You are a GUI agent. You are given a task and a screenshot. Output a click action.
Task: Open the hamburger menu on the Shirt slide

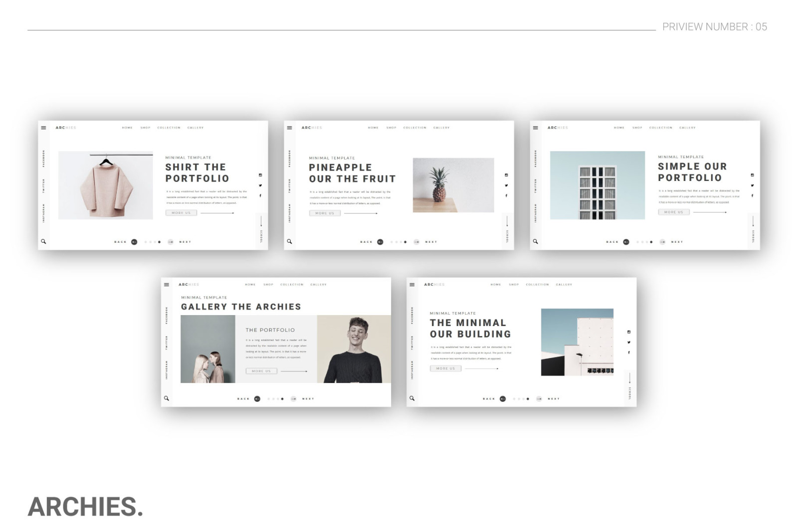click(x=43, y=128)
